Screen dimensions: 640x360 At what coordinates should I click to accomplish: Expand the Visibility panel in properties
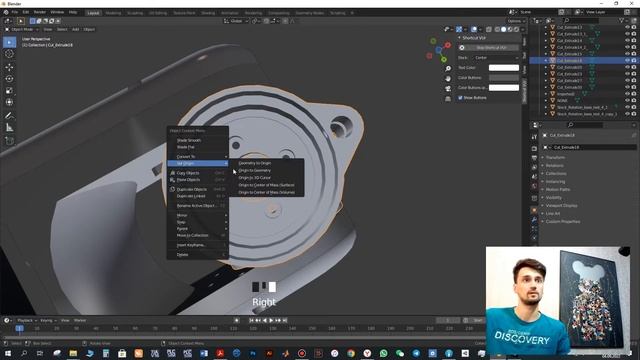(x=553, y=198)
